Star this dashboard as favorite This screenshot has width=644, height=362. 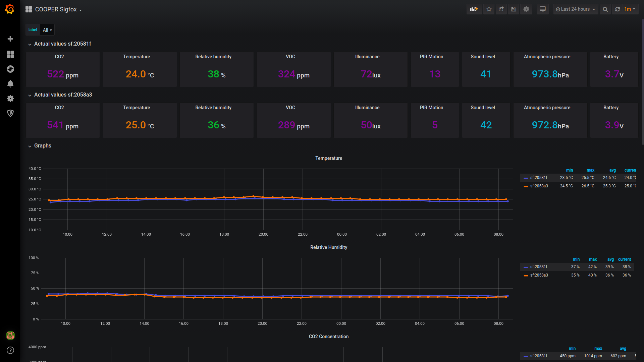pos(489,9)
